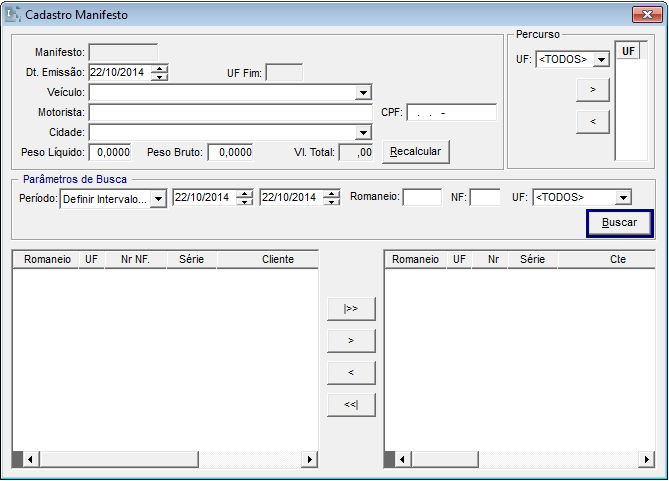Click the Cte column header in right list
The image size is (669, 481).
[617, 259]
